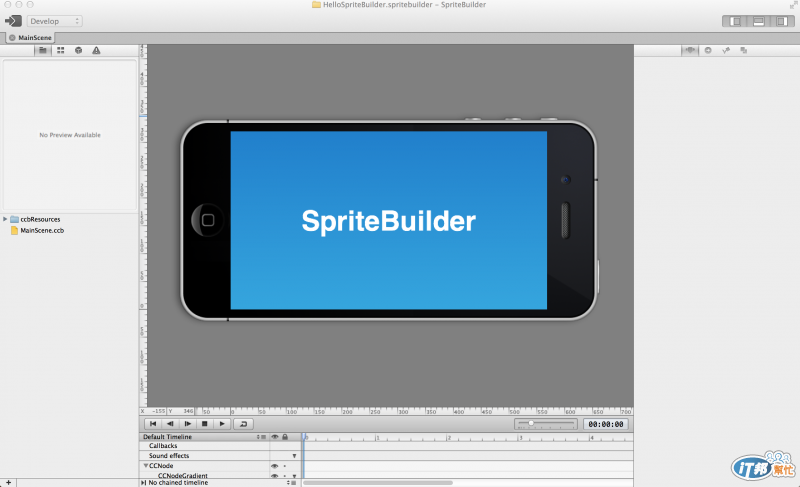Expand the Sound effects row arrow
The width and height of the screenshot is (800, 487).
point(294,456)
